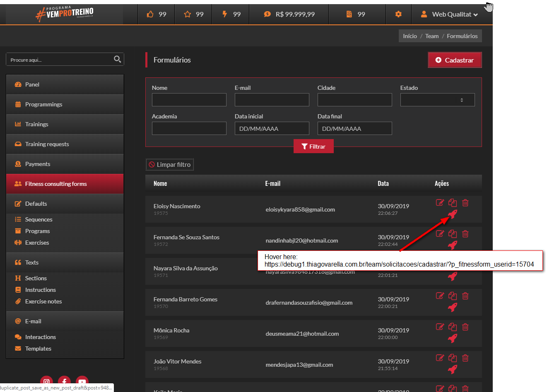The width and height of the screenshot is (547, 392).
Task: Duplicate Fernanda Se Souza Santos's form
Action: (x=453, y=233)
